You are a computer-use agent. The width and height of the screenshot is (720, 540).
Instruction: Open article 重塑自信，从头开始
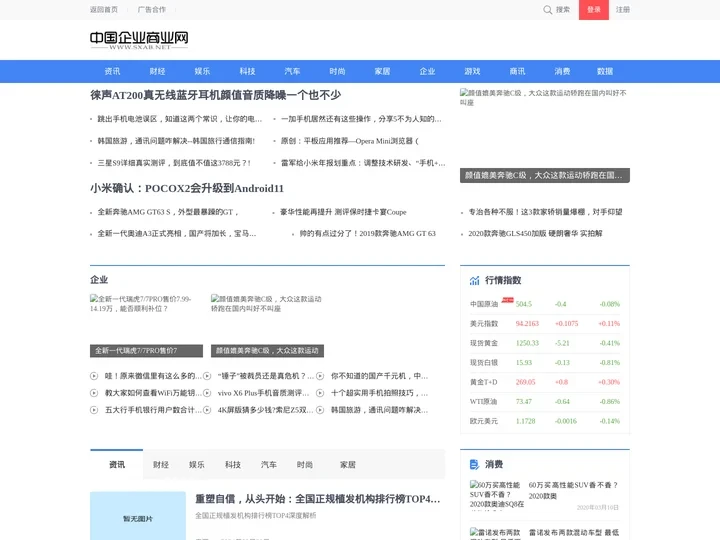tap(318, 499)
